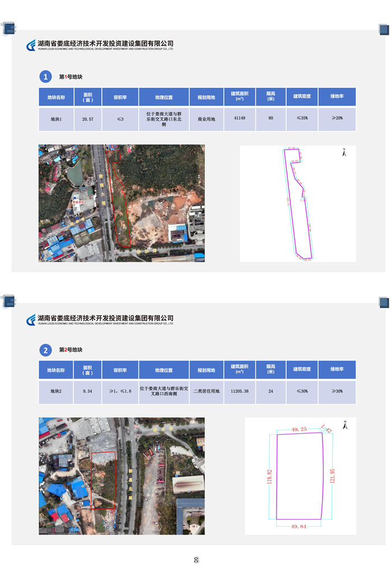Select plot 1 location text 位于娄商大道与群乐街交叉路口东北侧
Screen dimensions: 392x566
click(164, 119)
